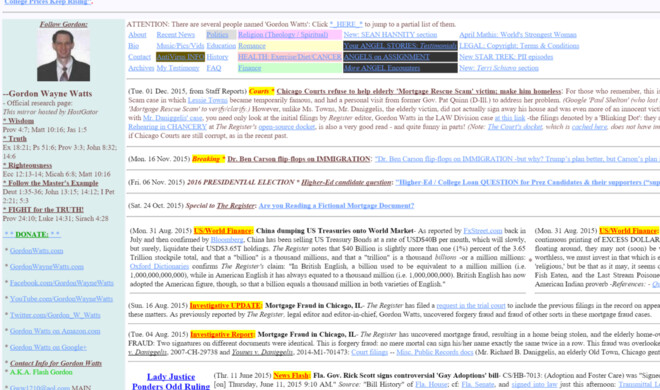Open YouTube.com/GordonWayneWatts link
This screenshot has width=660, height=390.
point(61,299)
